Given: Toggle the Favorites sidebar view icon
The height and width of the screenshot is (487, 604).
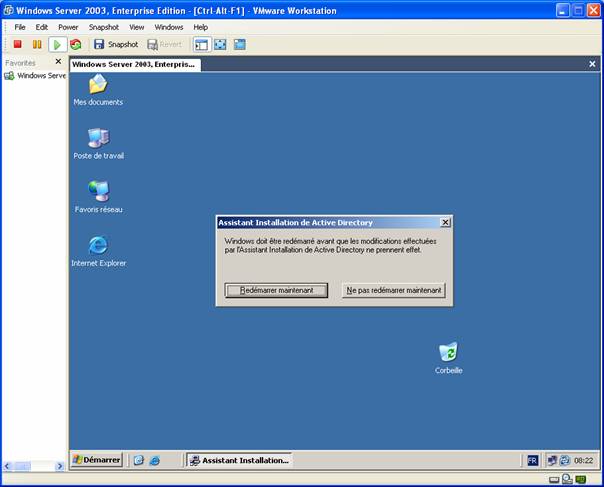Looking at the screenshot, I should 201,45.
